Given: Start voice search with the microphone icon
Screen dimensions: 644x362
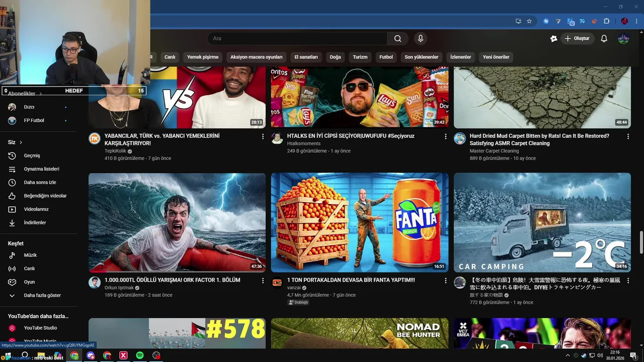Looking at the screenshot, I should point(420,39).
